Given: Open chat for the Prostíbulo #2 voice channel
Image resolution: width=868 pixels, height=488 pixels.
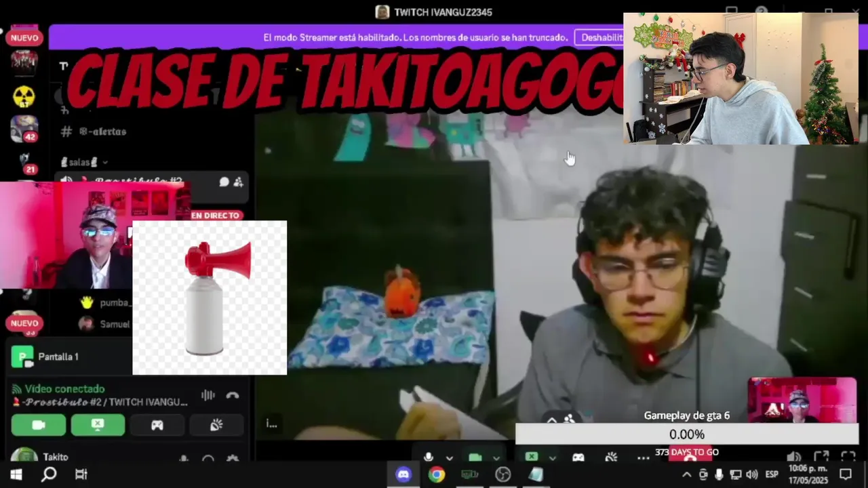Looking at the screenshot, I should pyautogui.click(x=224, y=182).
